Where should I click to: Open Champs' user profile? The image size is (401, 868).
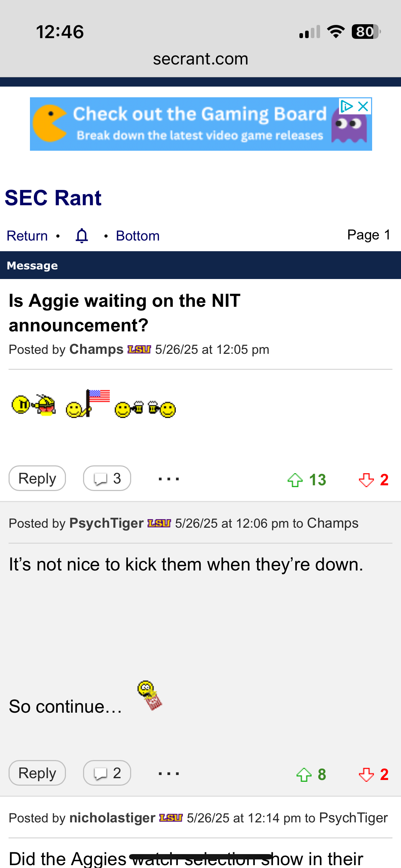click(x=96, y=349)
